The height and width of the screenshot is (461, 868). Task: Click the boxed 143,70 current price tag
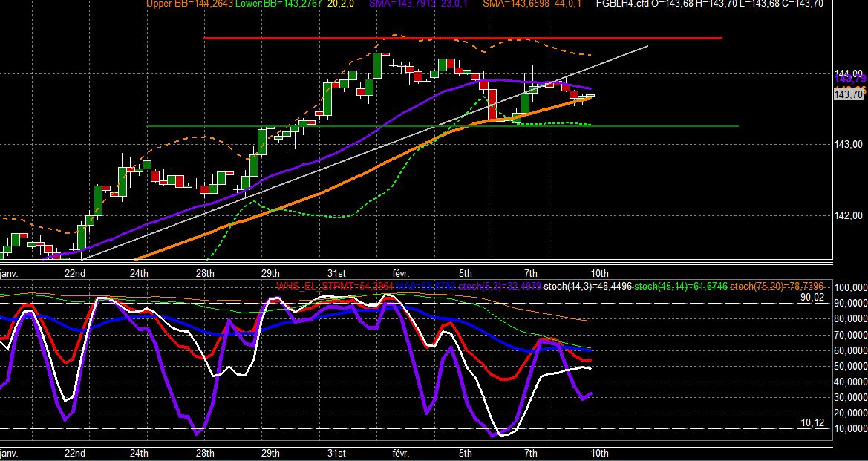coord(848,94)
